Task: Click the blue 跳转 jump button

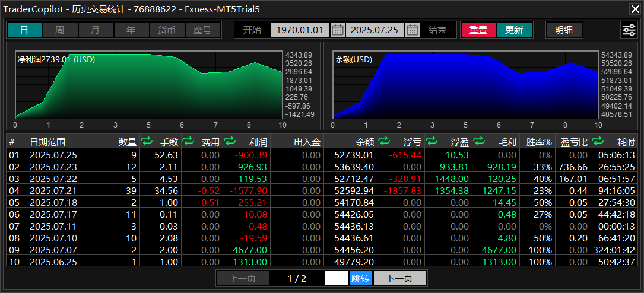Action: 361,279
